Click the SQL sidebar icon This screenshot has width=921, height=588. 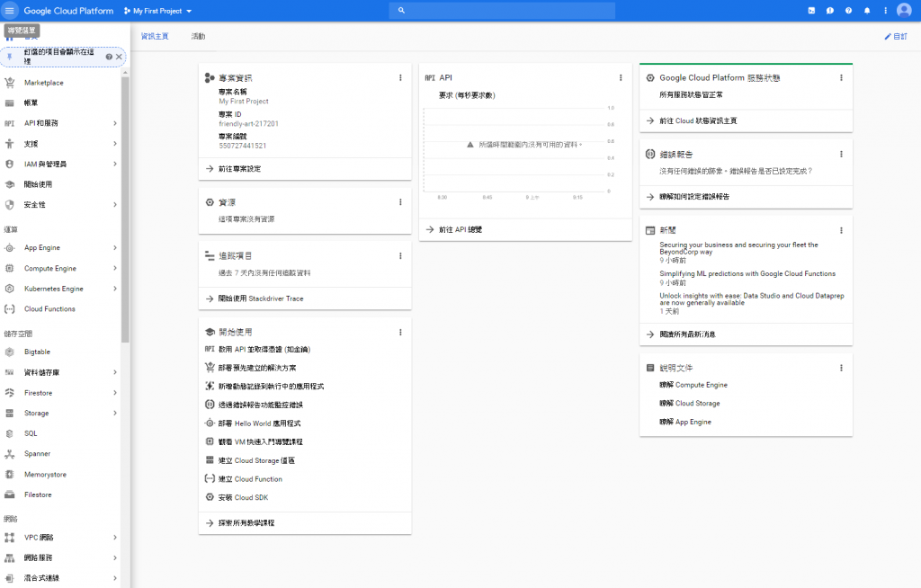(x=9, y=433)
